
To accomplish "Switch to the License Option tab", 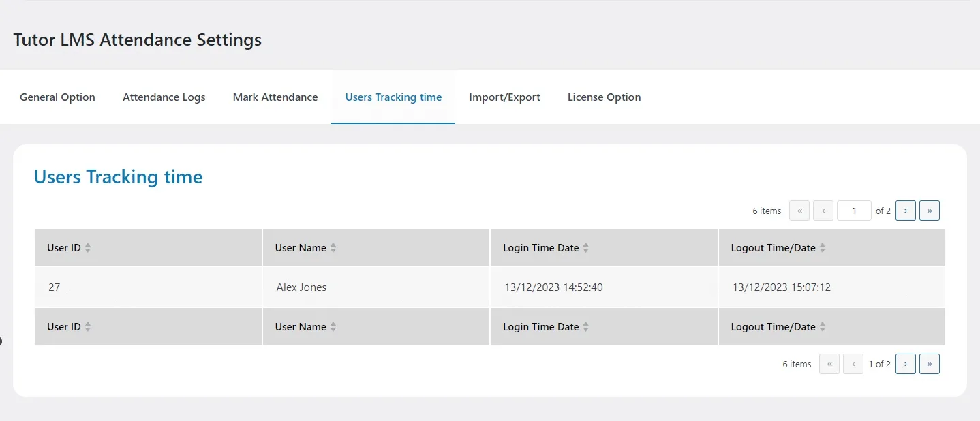I will pyautogui.click(x=604, y=97).
